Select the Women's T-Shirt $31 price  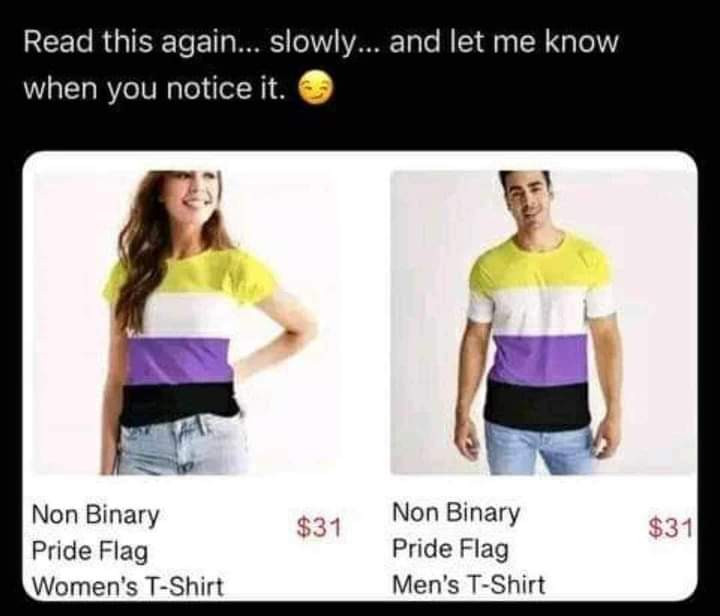(x=319, y=527)
